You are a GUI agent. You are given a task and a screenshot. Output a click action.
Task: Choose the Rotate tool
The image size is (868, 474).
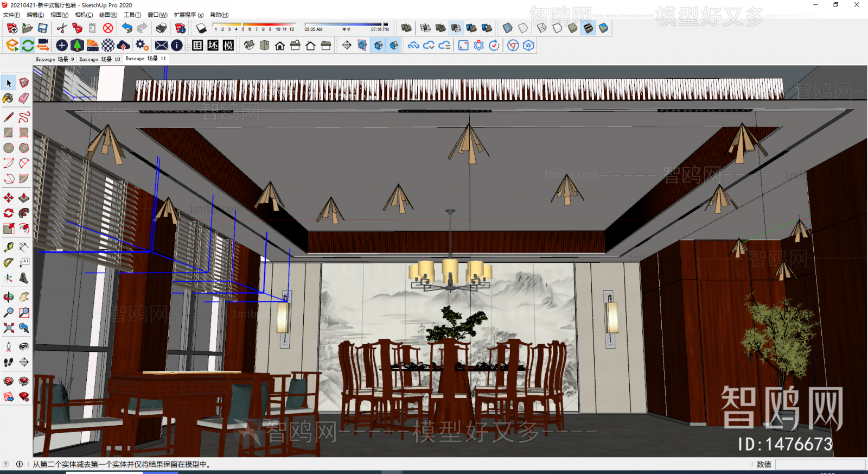pyautogui.click(x=9, y=213)
